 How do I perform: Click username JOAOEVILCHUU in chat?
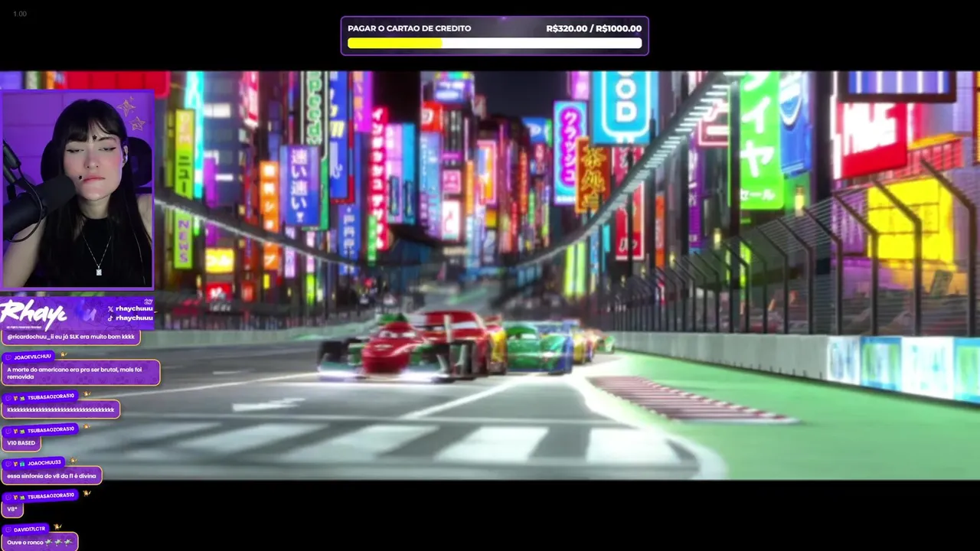[32, 357]
